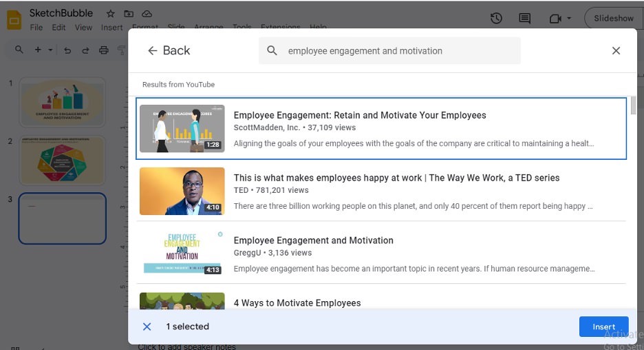Undo the last action
The image size is (644, 350).
click(67, 50)
